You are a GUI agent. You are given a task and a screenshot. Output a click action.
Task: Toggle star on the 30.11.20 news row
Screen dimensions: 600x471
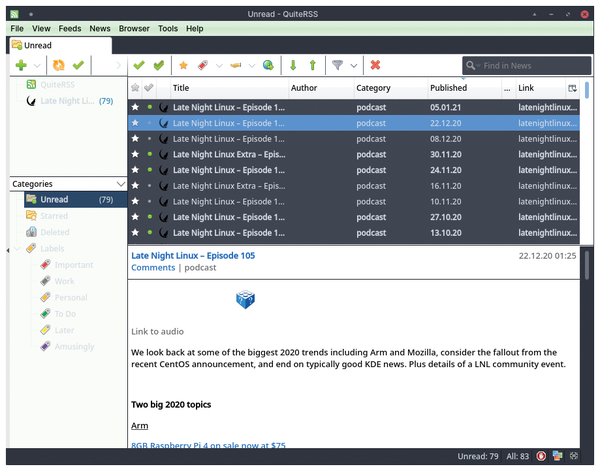(x=135, y=154)
